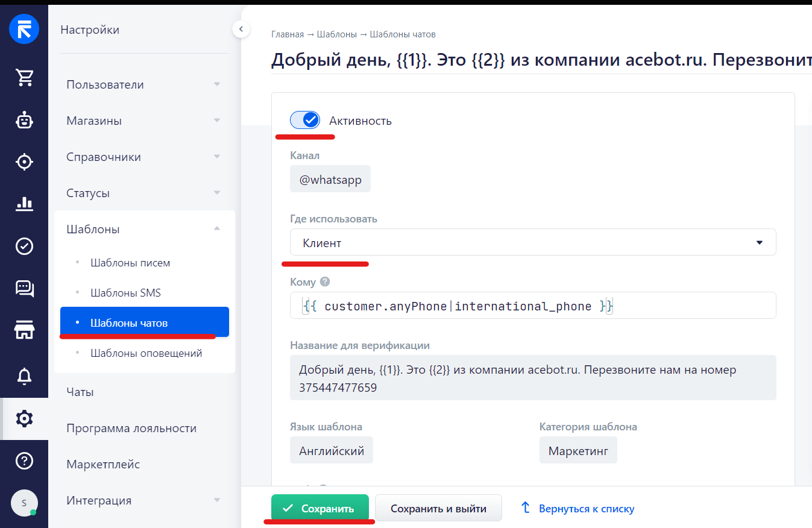Collapse the settings sidebar arrow button

click(241, 29)
